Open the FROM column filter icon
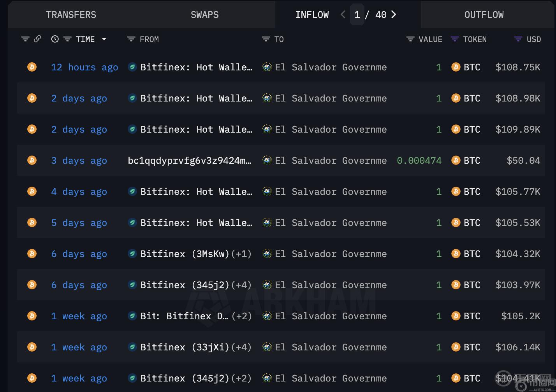Screen dimensions: 556x392 click(x=131, y=39)
